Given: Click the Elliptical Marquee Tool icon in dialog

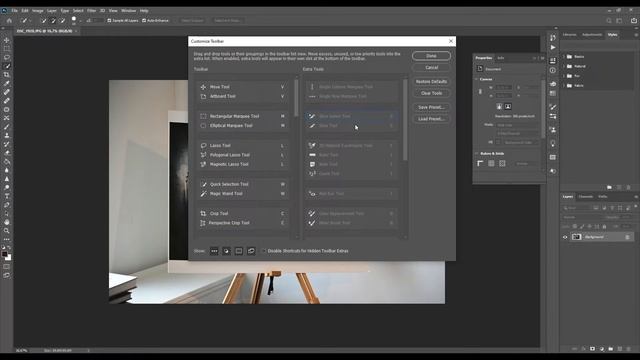Looking at the screenshot, I should tap(203, 126).
